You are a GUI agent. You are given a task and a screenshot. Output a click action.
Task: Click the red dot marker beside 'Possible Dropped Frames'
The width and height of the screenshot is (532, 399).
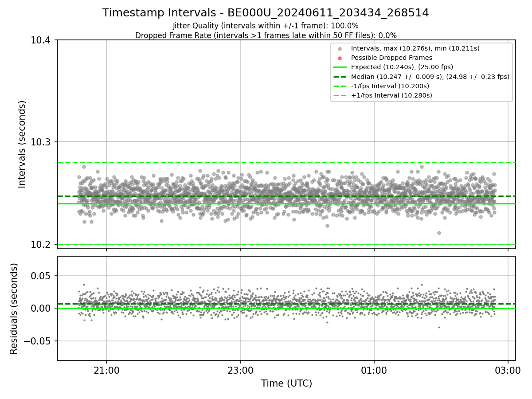point(340,58)
